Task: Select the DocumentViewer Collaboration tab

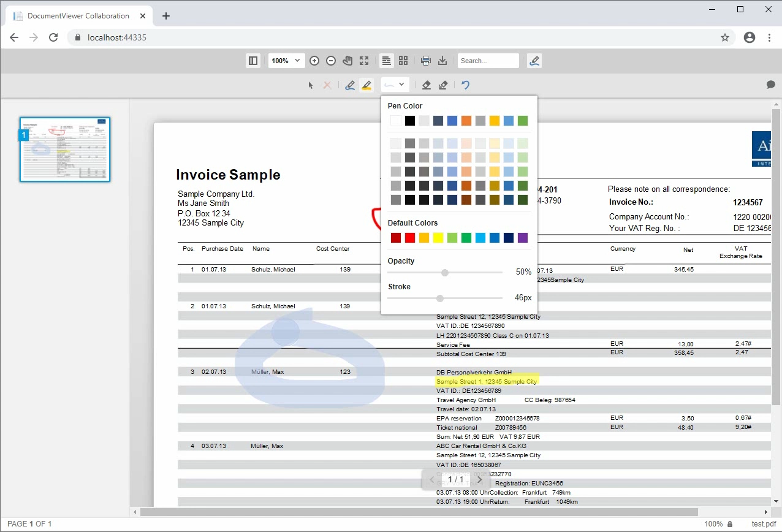Action: [x=78, y=16]
